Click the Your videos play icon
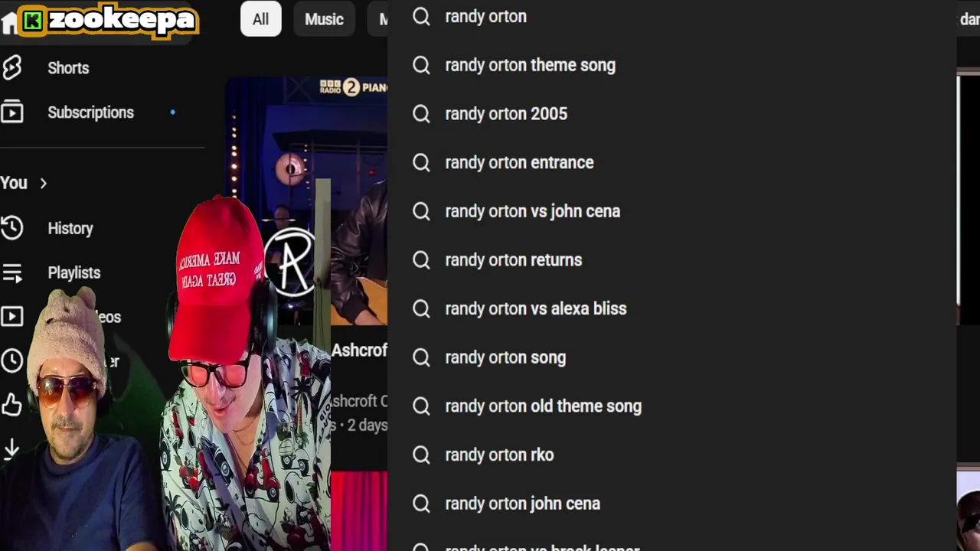980x551 pixels. point(11,317)
